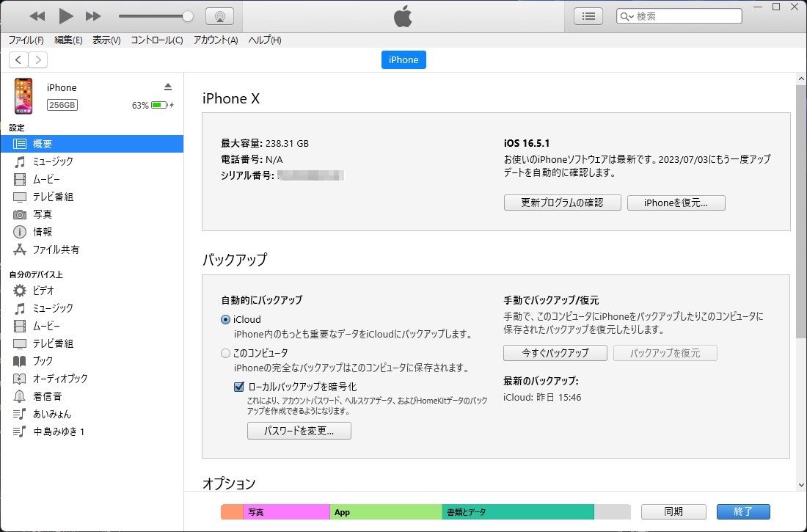Viewport: 807px width, 532px height.
Task: Click the 256GB capacity badge
Action: click(62, 105)
